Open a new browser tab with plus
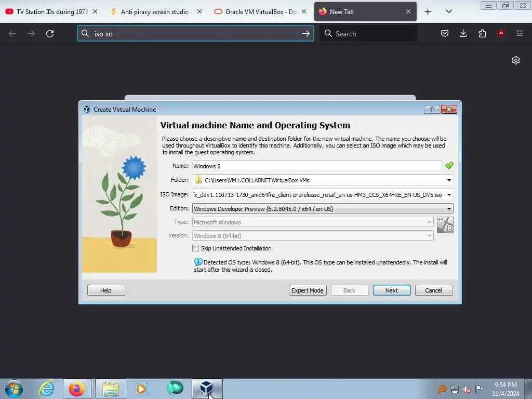Viewport: 532px width, 399px height. pos(428,12)
